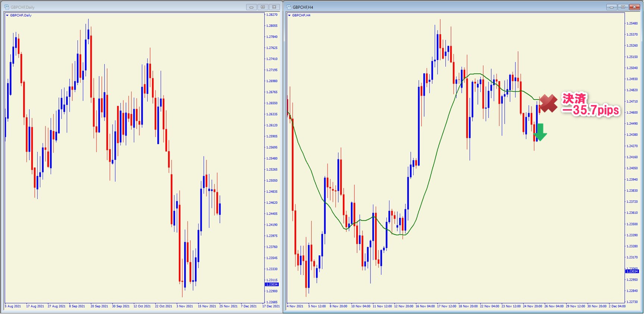Click the 1.23034 current price tag in H4 chart

632,271
